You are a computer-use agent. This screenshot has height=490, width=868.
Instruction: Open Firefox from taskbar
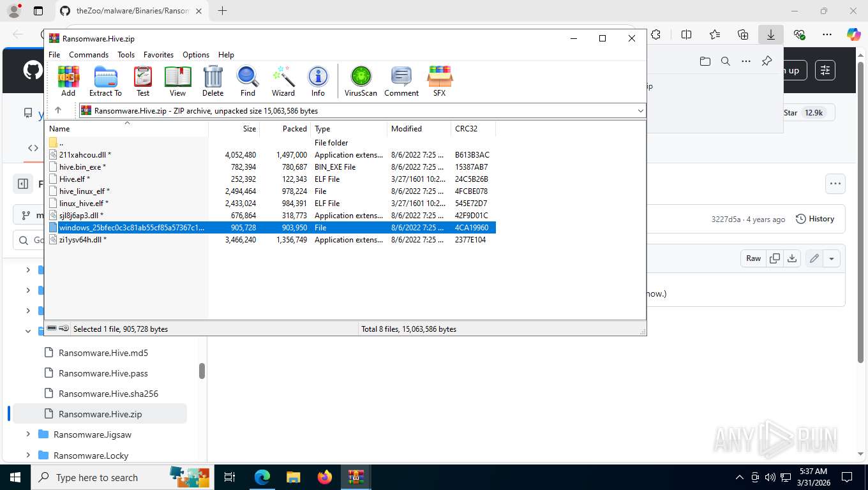coord(325,477)
